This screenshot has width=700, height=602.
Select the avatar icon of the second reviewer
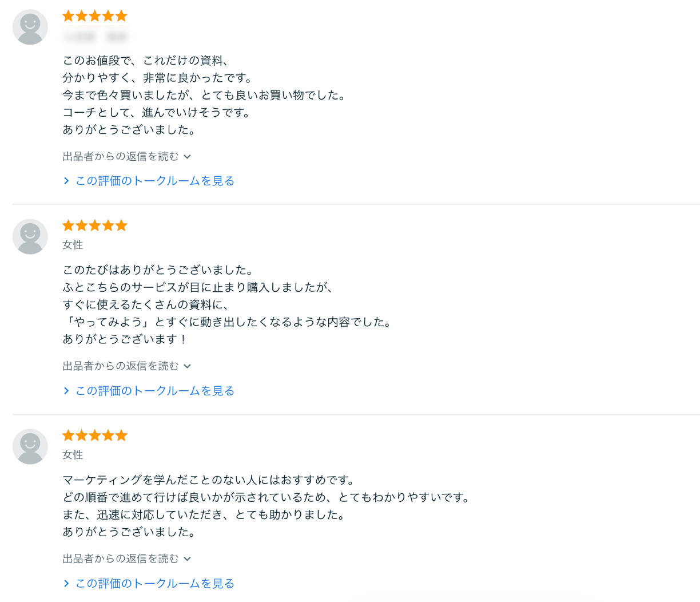coord(30,236)
